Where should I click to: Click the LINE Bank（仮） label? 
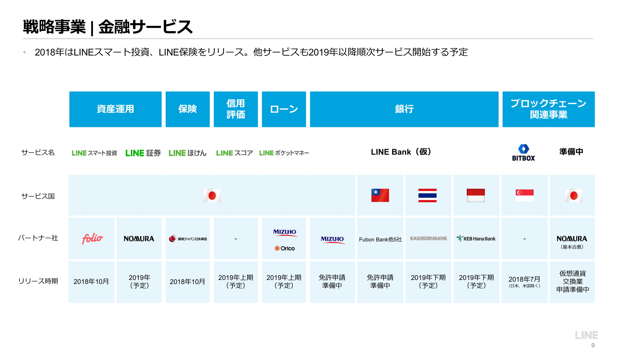coord(401,152)
